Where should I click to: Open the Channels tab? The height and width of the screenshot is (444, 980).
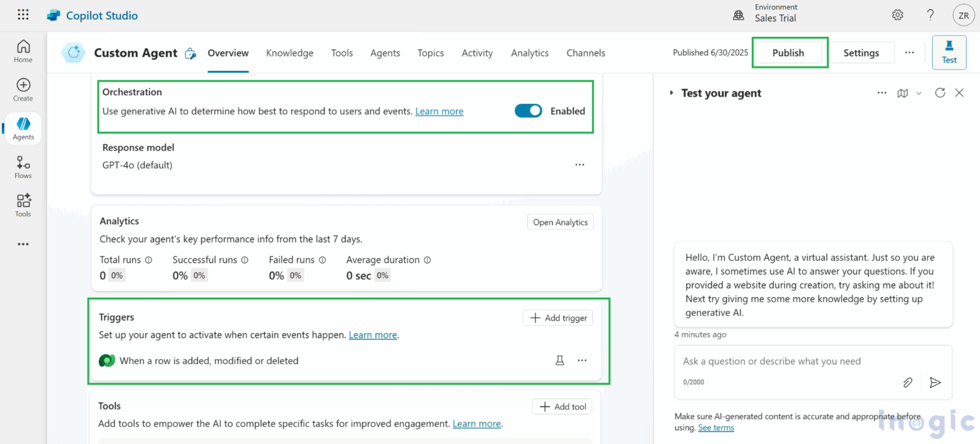point(585,53)
